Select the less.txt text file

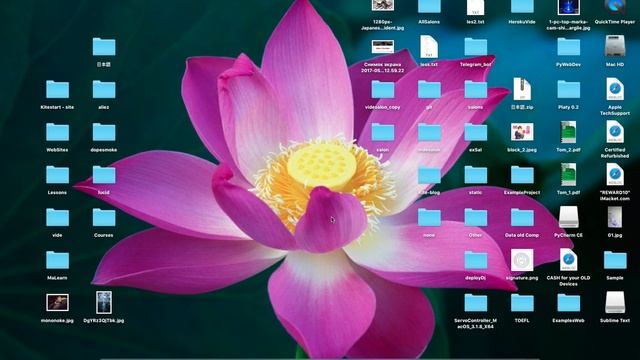coord(429,47)
